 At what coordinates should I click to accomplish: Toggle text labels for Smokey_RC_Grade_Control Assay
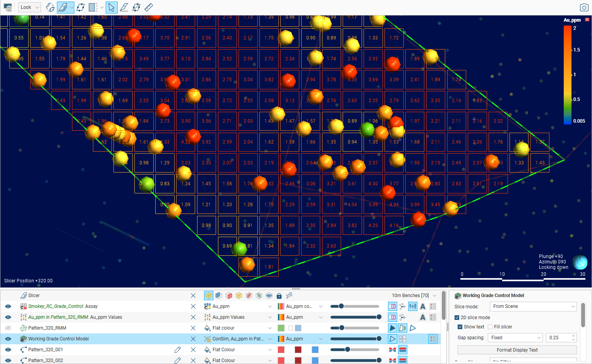(423, 306)
